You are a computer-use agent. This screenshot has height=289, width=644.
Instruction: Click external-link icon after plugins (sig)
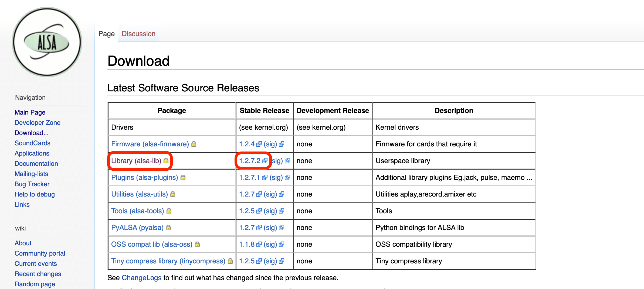[287, 178]
